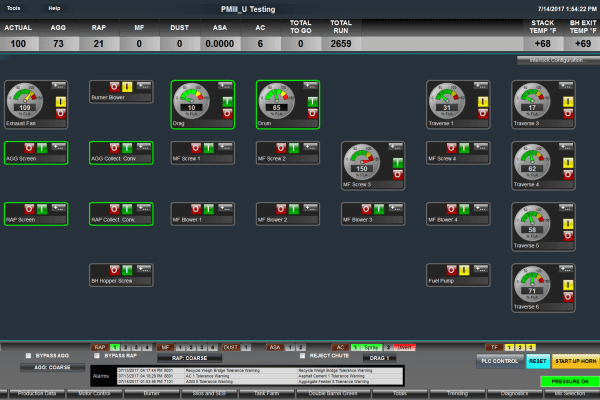Start the AGG Screen motor
This screenshot has width=600, height=400.
click(43, 149)
